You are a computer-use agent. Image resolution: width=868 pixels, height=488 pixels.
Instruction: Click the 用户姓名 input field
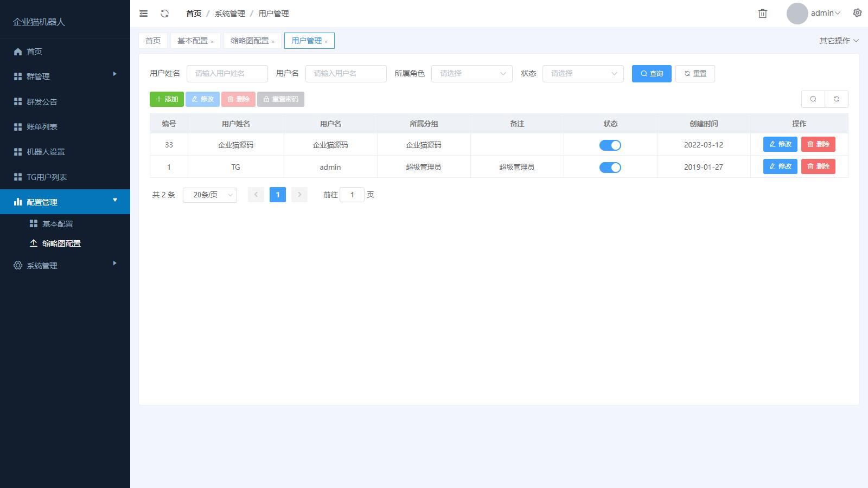coord(227,74)
